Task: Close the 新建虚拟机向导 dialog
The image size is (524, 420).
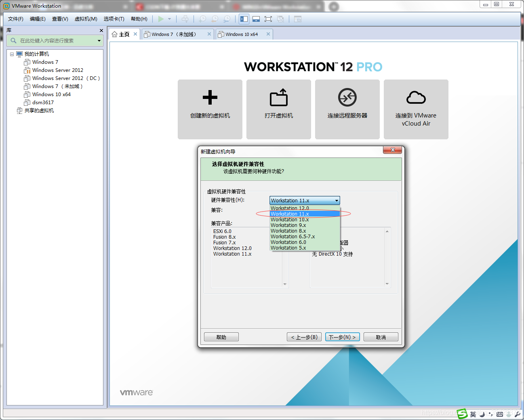Action: 392,150
